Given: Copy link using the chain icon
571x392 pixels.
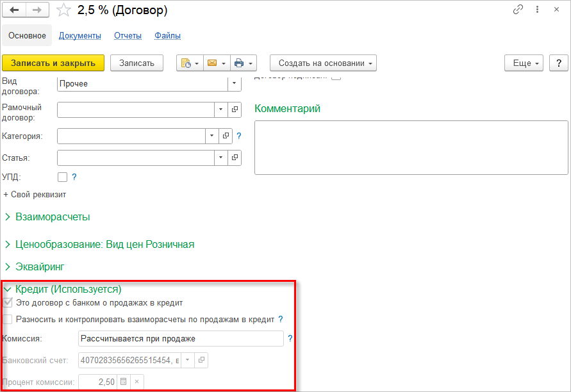Looking at the screenshot, I should [518, 10].
